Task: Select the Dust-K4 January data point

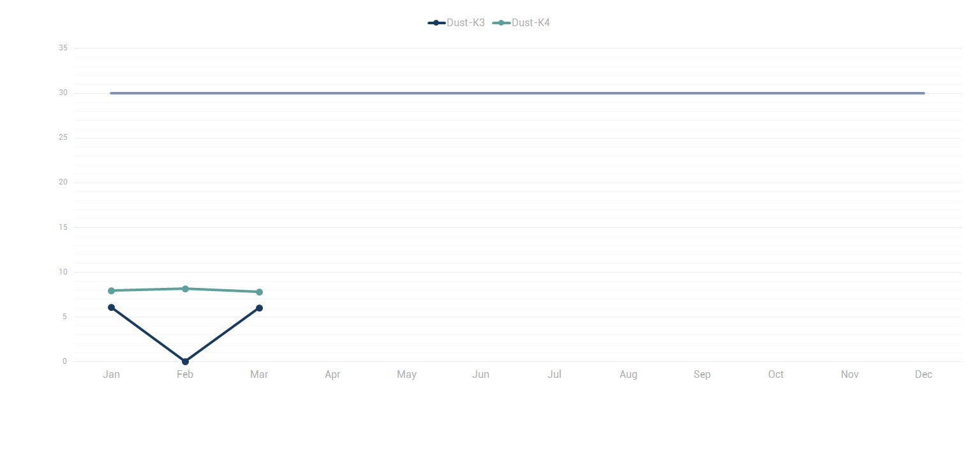Action: pos(111,291)
